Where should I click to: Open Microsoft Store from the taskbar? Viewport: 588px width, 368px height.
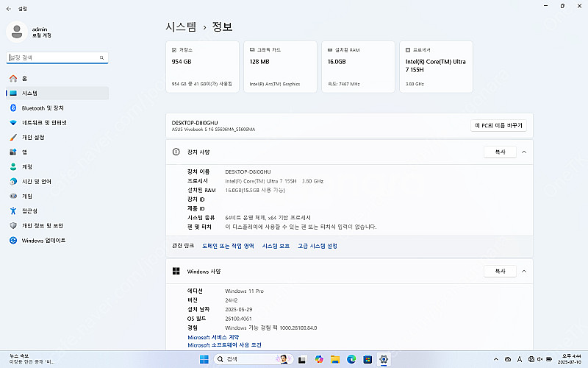pos(367,359)
